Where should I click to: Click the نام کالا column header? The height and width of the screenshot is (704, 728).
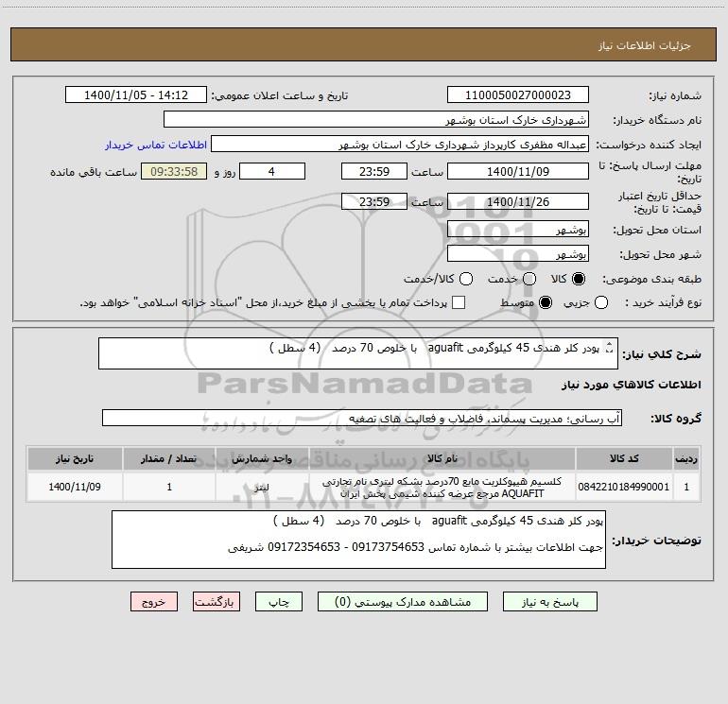(x=442, y=458)
